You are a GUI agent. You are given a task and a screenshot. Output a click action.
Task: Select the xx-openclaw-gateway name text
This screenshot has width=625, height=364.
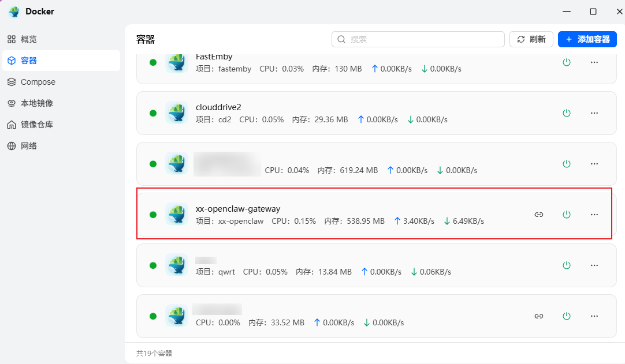[238, 209]
